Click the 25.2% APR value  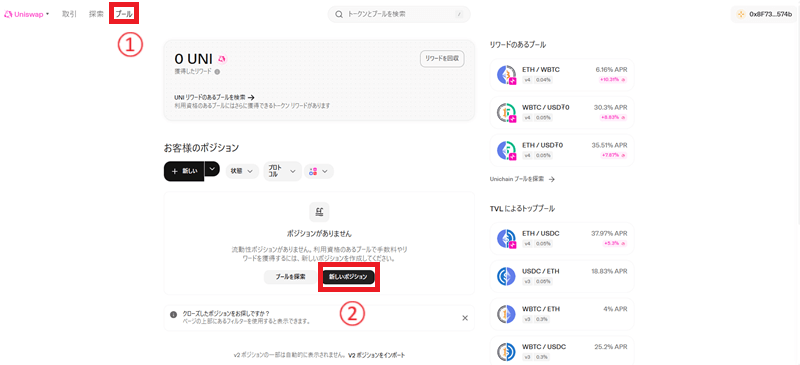pyautogui.click(x=611, y=347)
